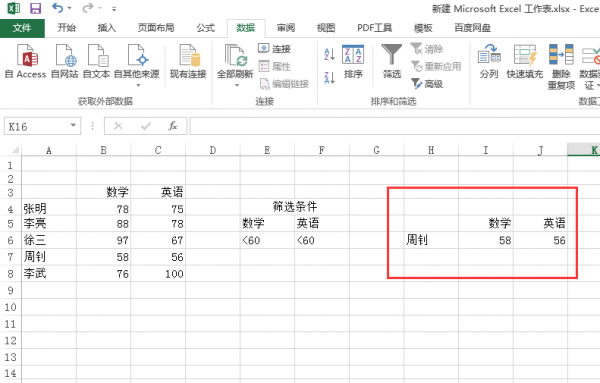The image size is (600, 383).
Task: Sort ascending with the A-Z icon
Action: tap(329, 54)
